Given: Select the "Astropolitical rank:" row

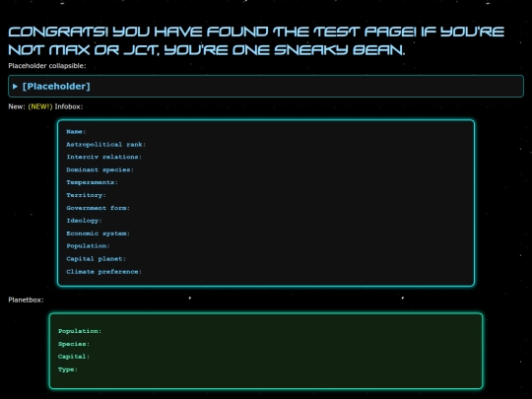Looking at the screenshot, I should [x=105, y=145].
